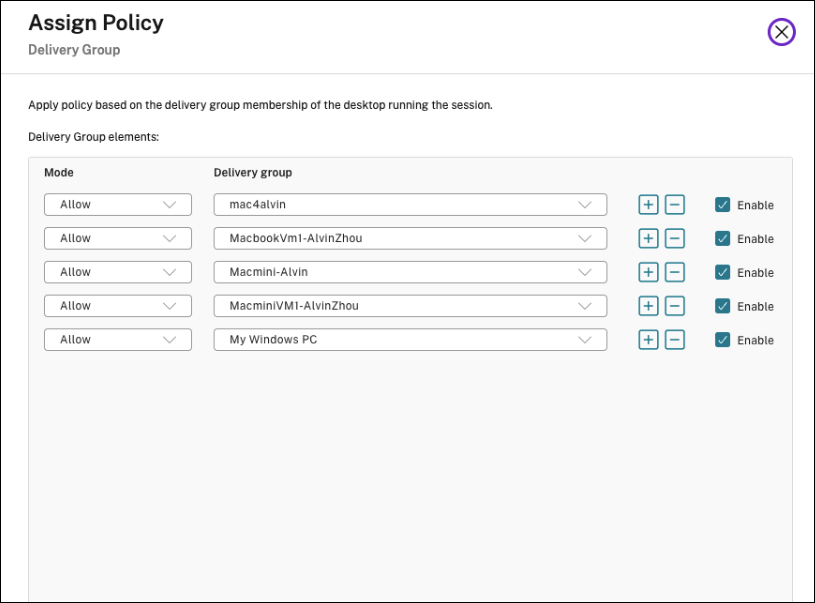Click the minus icon in the mac4alvin row
The width and height of the screenshot is (815, 603).
[x=675, y=205]
